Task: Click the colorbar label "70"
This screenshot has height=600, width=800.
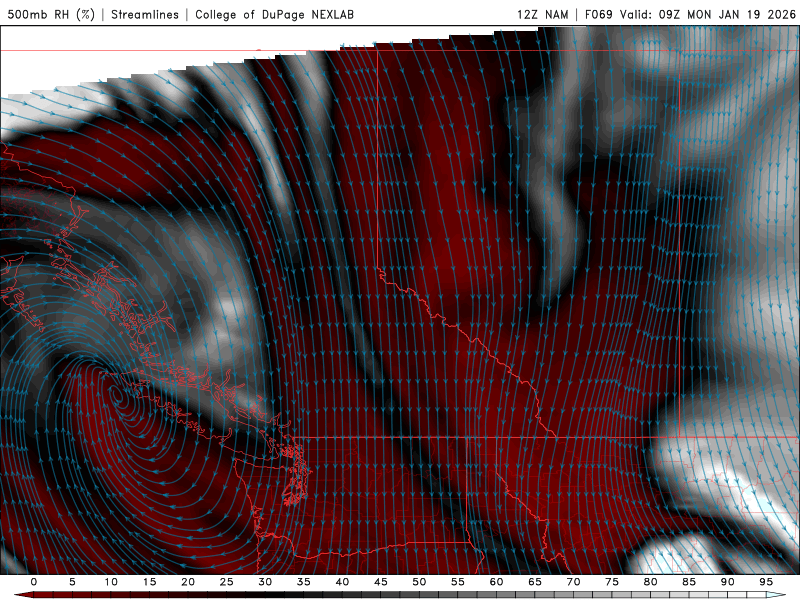Action: click(x=573, y=582)
